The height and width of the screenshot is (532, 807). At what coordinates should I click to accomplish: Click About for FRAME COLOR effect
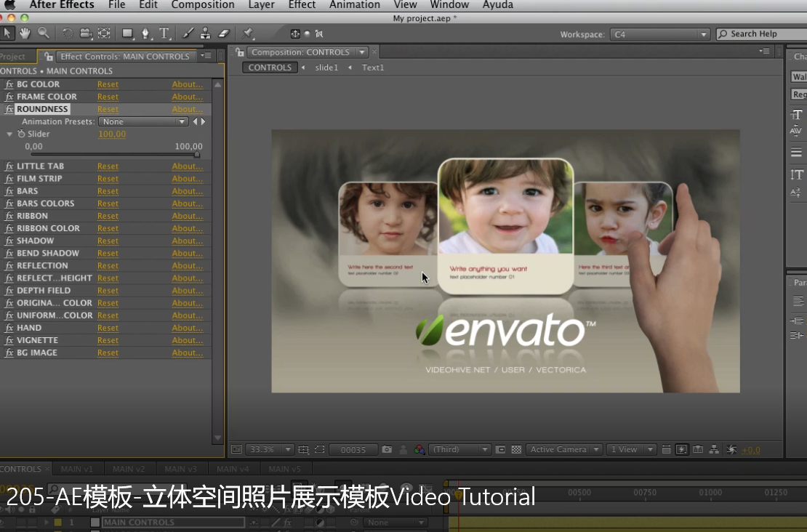coord(188,97)
